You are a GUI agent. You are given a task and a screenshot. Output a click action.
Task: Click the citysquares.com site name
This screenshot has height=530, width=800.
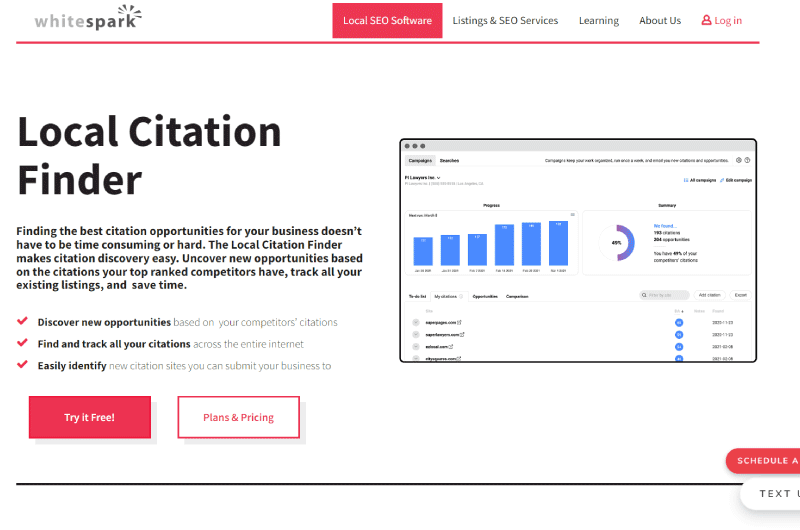(441, 359)
